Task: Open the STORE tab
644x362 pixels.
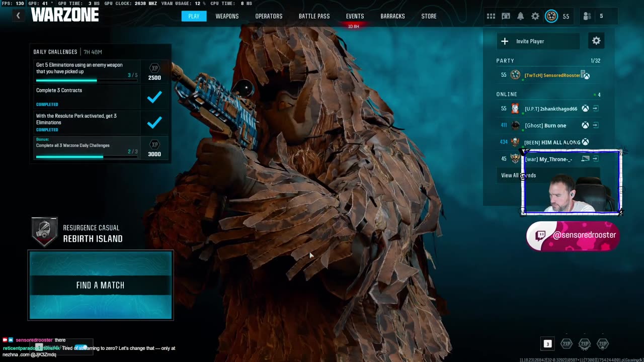Action: click(429, 16)
